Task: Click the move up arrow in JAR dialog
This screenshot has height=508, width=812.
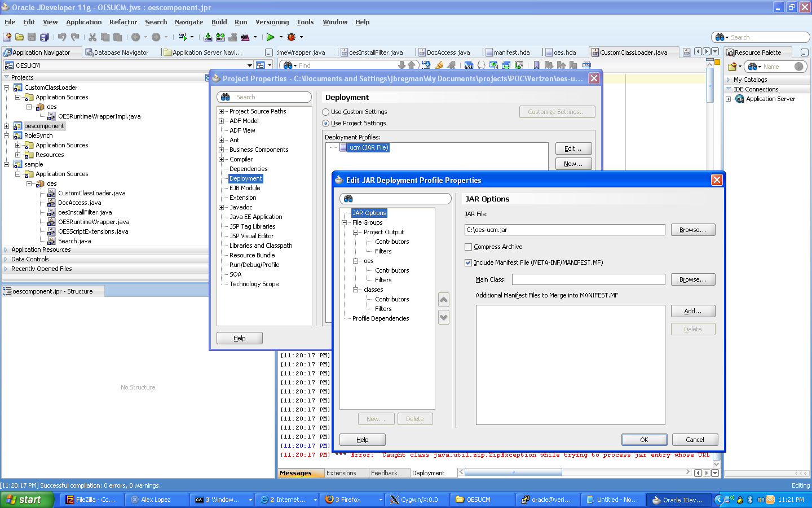Action: coord(444,300)
